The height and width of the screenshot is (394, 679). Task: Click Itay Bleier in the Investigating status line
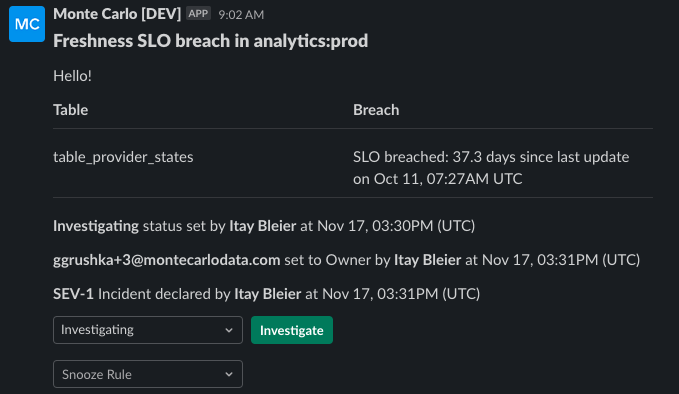[263, 226]
